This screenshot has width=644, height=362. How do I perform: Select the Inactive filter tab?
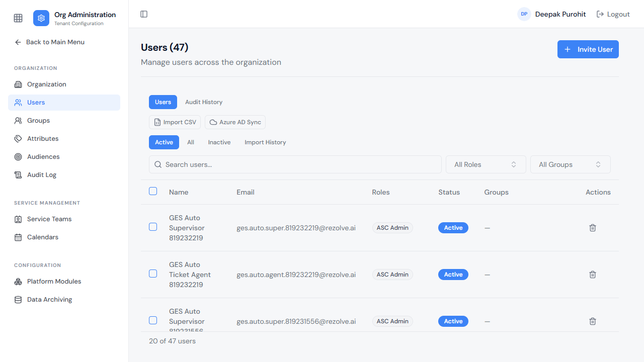pyautogui.click(x=219, y=142)
